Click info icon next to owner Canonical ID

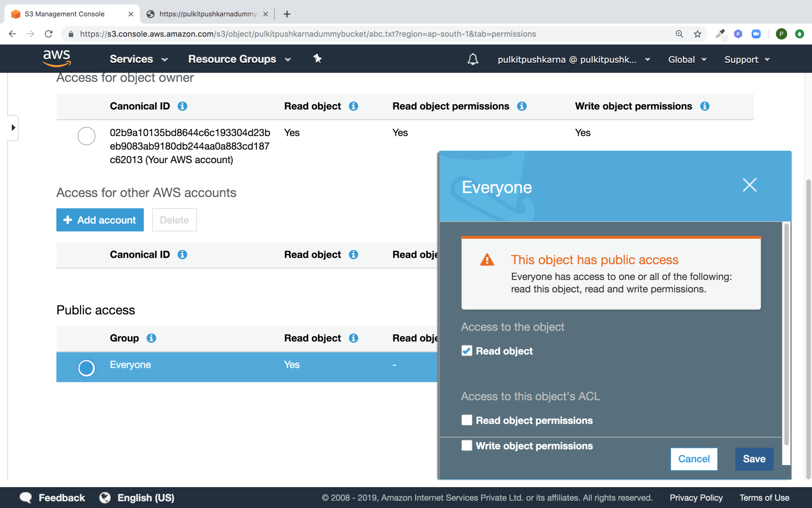tap(182, 106)
